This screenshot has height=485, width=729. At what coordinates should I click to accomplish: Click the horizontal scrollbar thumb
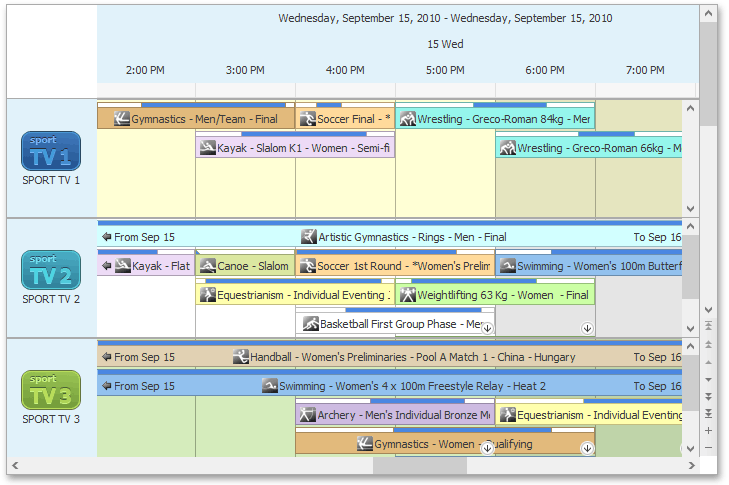(x=420, y=465)
